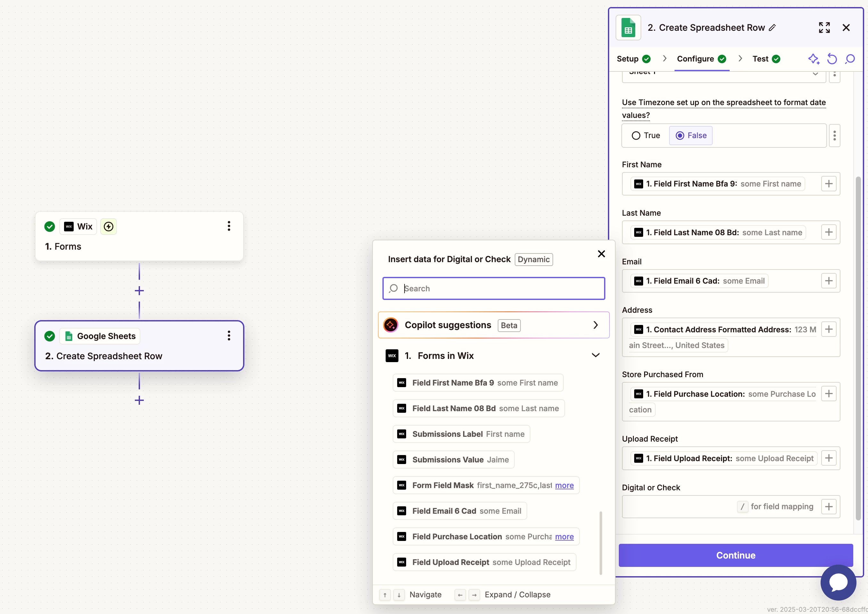
Task: Click the Dynamic badge in popup
Action: (x=533, y=260)
